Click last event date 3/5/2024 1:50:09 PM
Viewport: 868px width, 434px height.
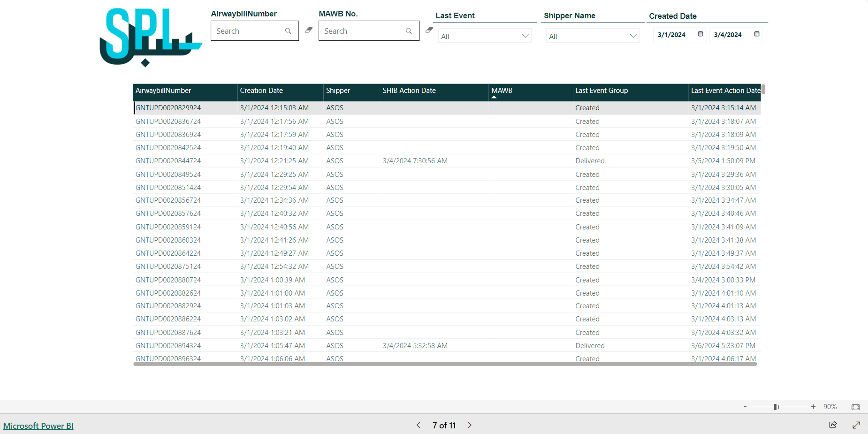pos(723,160)
